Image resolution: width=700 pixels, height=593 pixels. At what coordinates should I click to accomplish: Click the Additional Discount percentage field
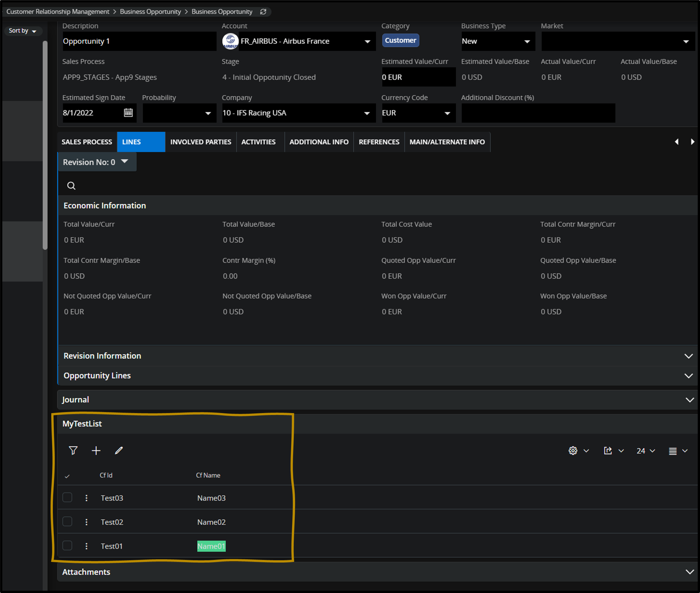[x=537, y=113]
